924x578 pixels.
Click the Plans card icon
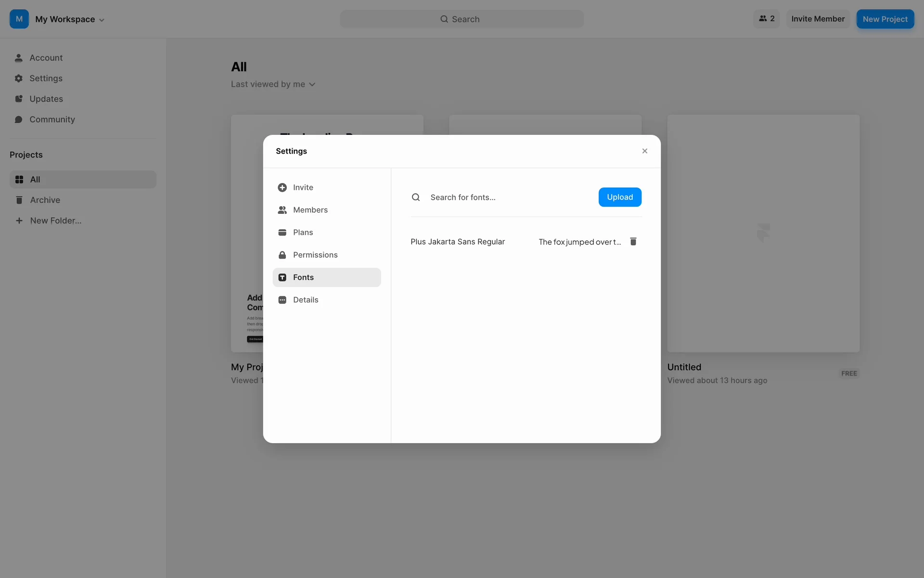click(282, 232)
